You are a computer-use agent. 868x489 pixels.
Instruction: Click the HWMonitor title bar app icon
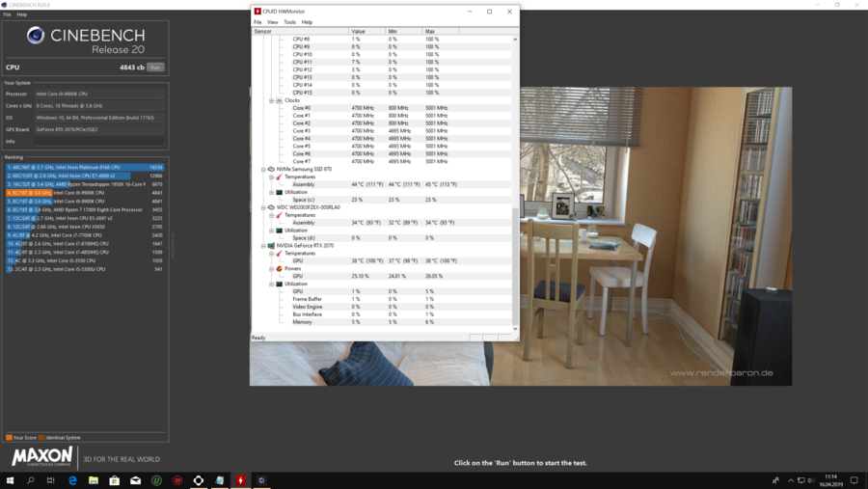pyautogui.click(x=258, y=11)
